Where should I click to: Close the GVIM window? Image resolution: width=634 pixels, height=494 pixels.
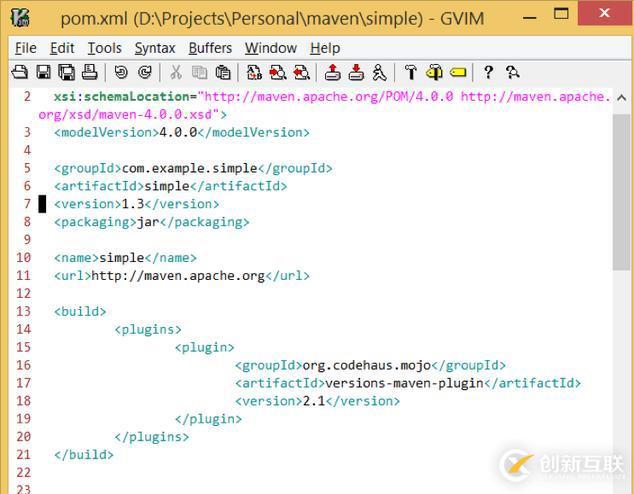click(604, 13)
